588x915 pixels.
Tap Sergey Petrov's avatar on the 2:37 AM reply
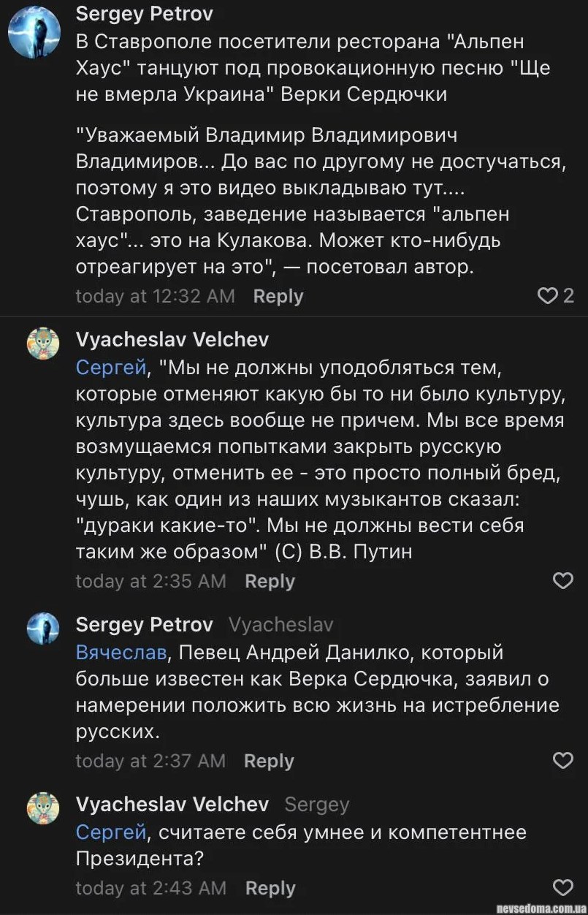pyautogui.click(x=43, y=629)
